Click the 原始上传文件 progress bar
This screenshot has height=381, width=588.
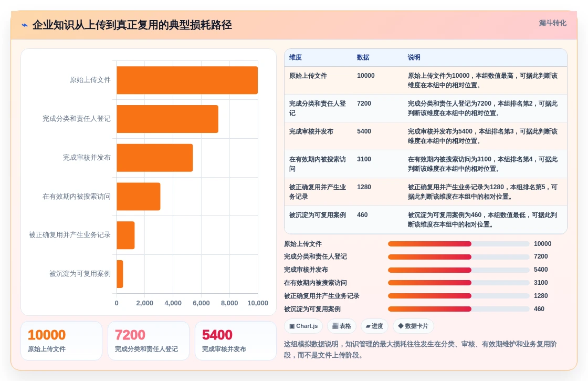coord(458,244)
